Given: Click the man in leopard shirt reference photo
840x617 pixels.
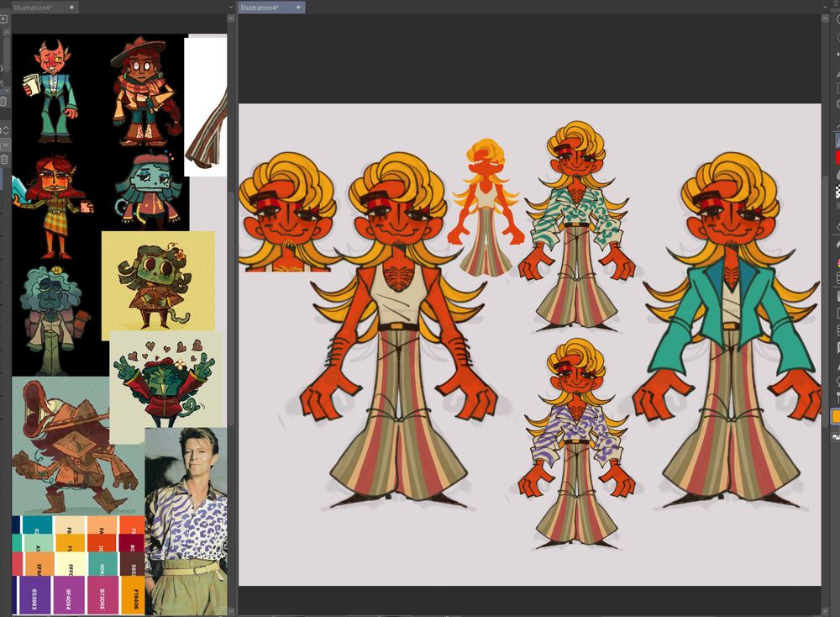Looking at the screenshot, I should coord(186,521).
